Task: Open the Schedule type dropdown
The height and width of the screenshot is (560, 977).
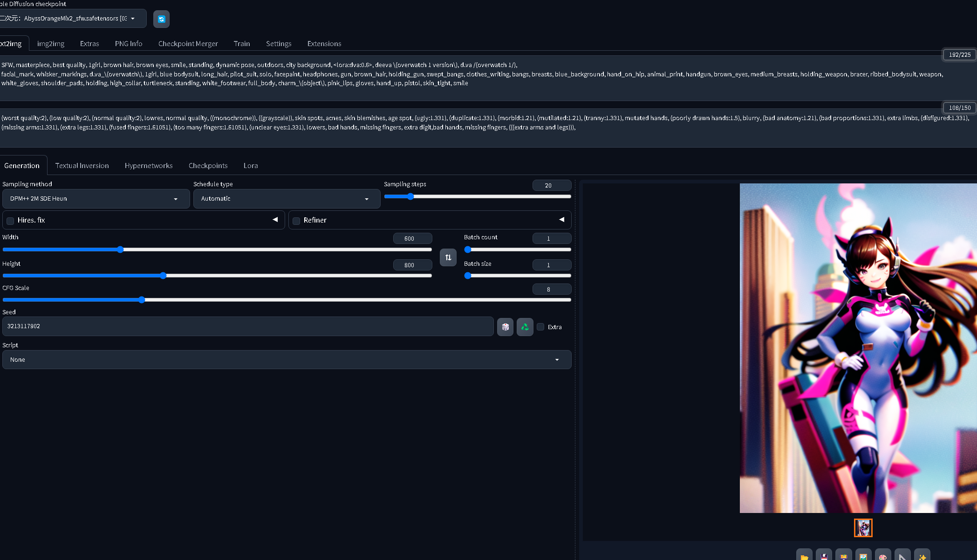Action: [287, 199]
